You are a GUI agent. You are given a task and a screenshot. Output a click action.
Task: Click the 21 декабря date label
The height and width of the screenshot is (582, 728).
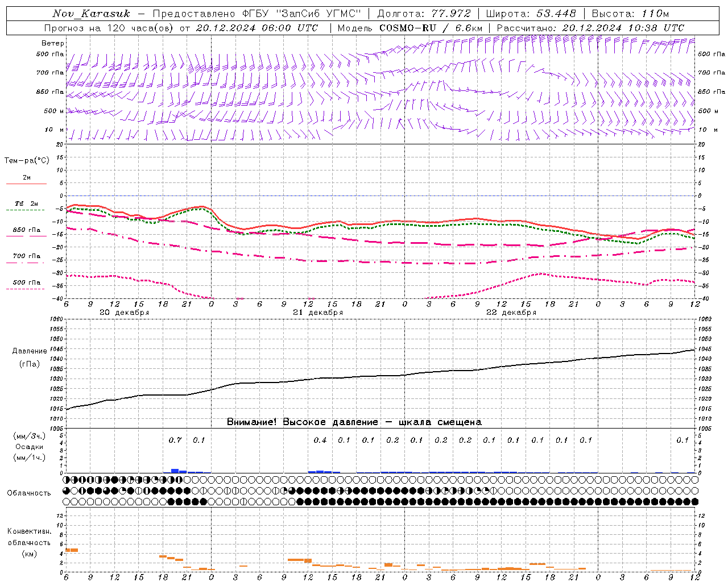pos(318,313)
